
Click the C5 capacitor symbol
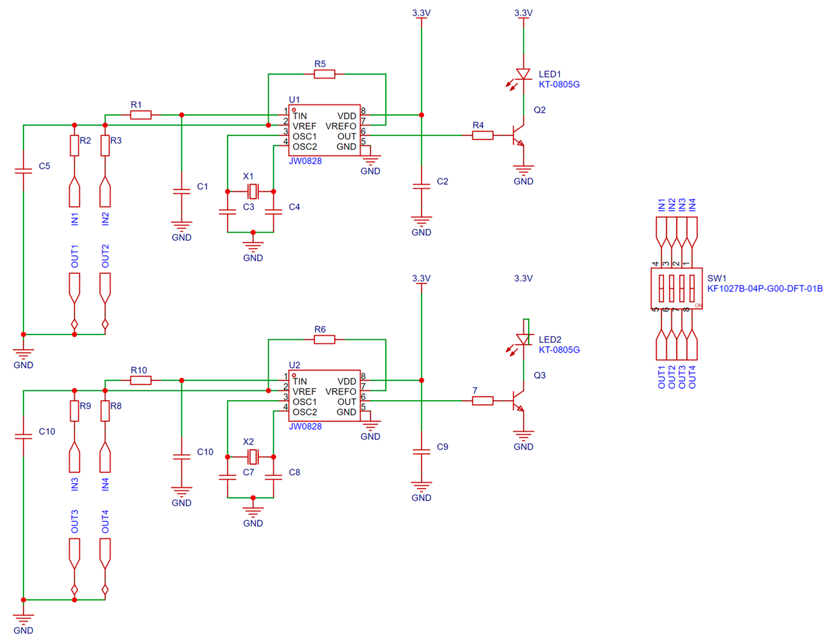click(x=23, y=171)
